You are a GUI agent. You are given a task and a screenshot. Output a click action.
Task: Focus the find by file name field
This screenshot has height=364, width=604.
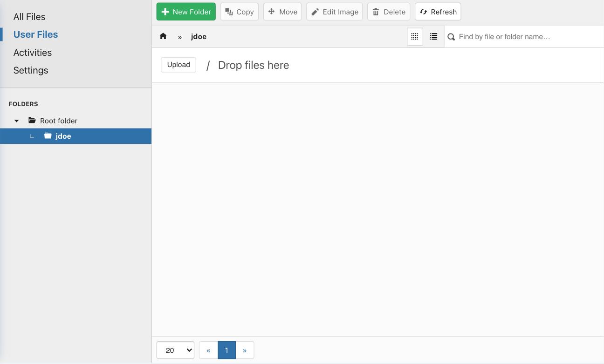(x=527, y=37)
